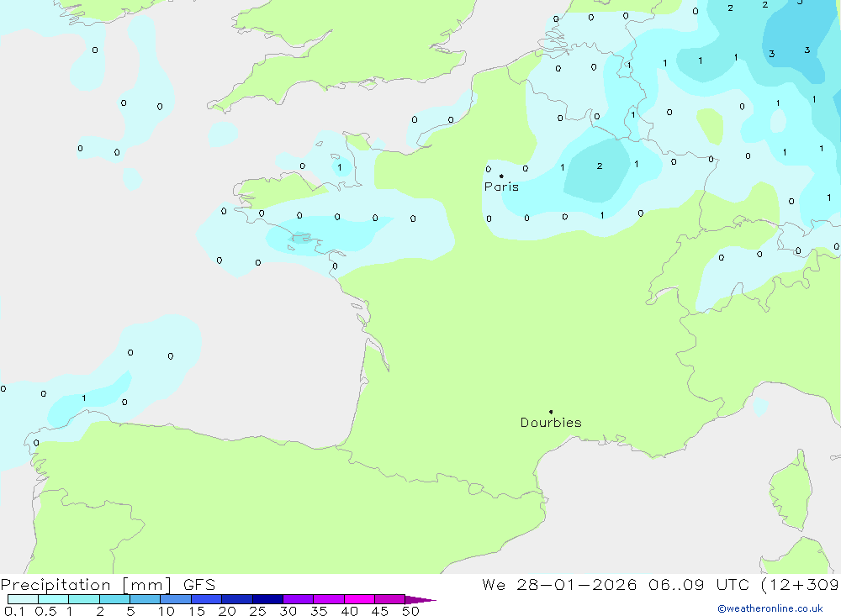Click the GFS model label
This screenshot has width=841, height=616.
pyautogui.click(x=199, y=584)
